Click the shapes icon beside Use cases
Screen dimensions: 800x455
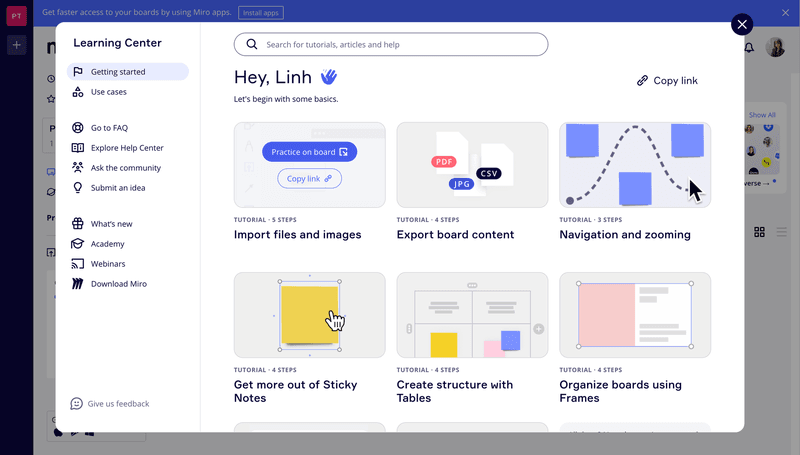[78, 92]
